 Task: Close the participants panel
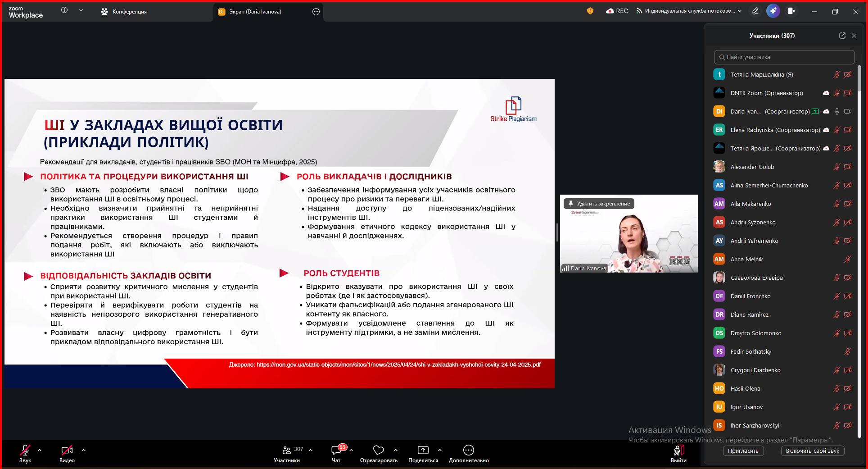point(854,36)
